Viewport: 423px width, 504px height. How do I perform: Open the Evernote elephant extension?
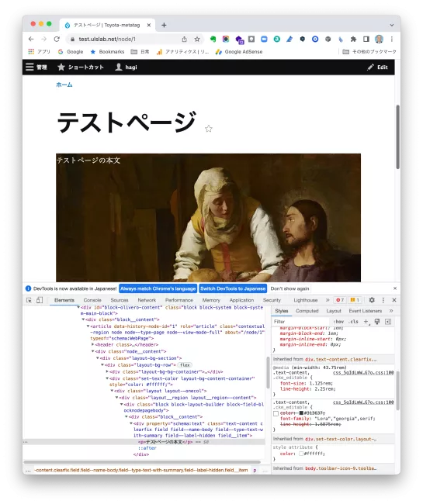point(213,40)
